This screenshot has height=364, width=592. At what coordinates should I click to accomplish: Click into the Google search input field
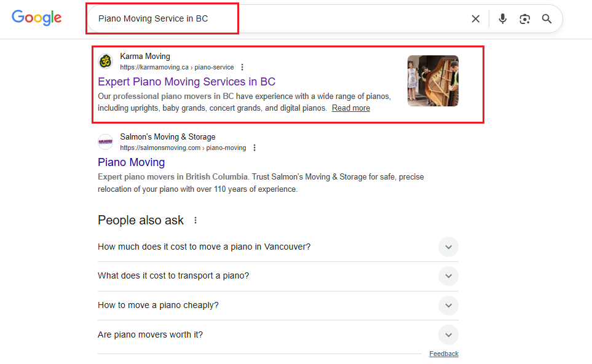[x=277, y=19]
